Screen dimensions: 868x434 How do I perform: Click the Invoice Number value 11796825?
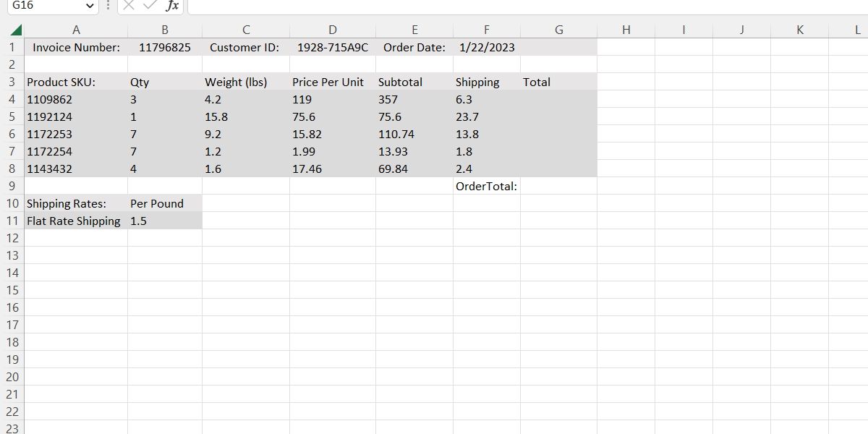coord(165,48)
